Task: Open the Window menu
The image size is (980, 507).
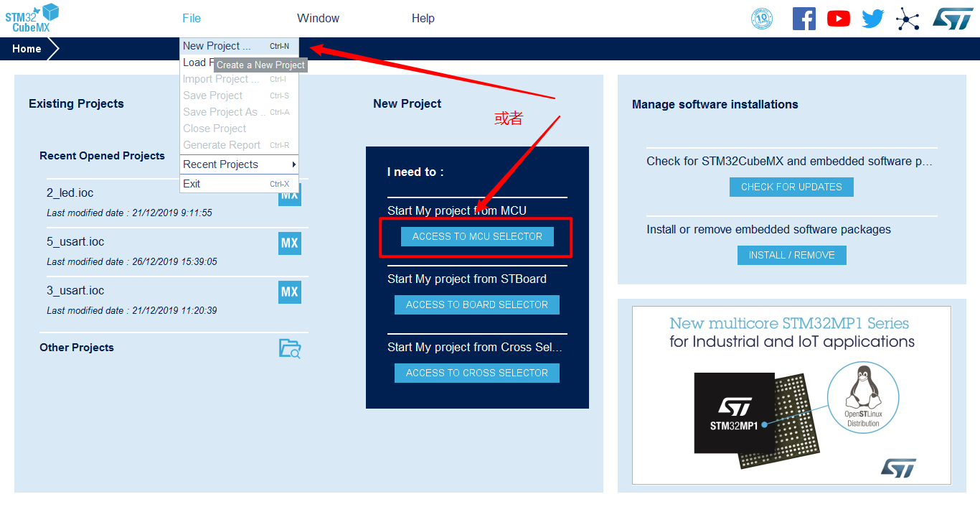Action: coord(318,19)
